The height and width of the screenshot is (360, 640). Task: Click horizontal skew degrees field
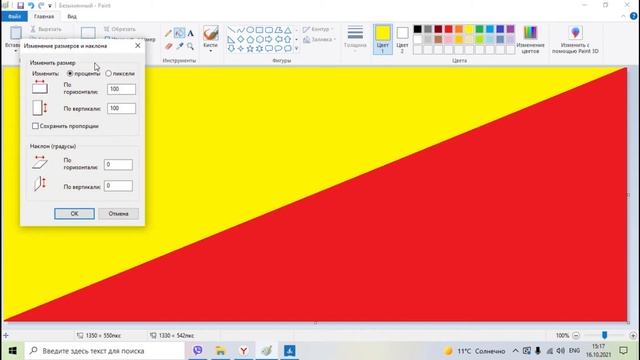pos(118,164)
